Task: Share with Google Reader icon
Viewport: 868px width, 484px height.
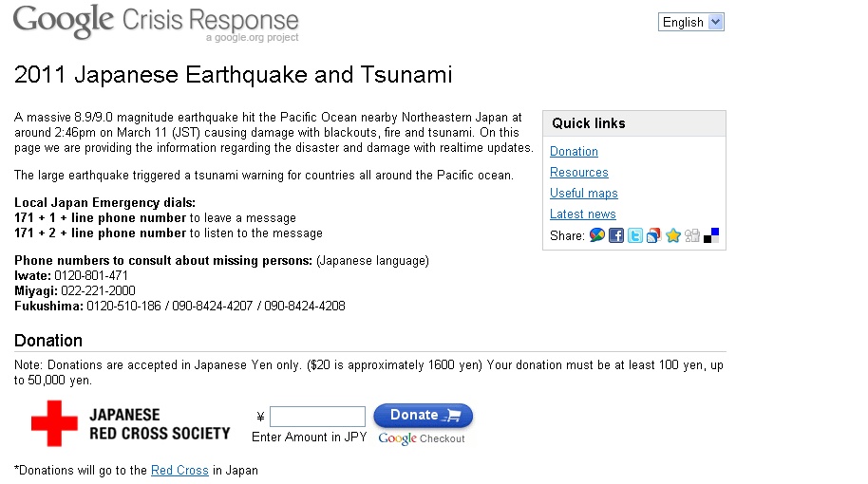Action: click(x=653, y=235)
